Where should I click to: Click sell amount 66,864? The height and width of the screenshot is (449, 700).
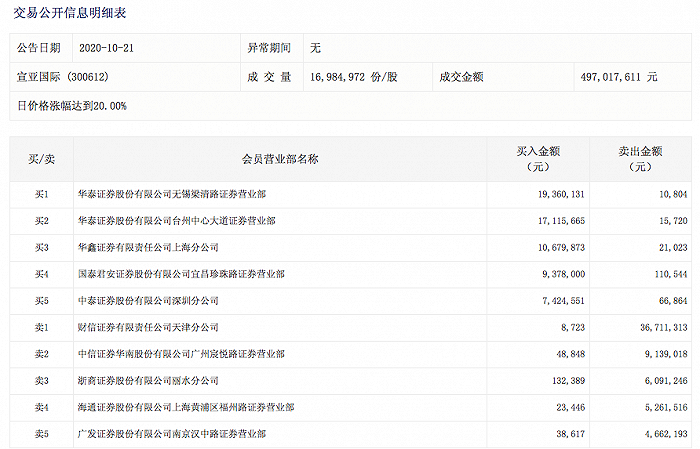tap(673, 301)
